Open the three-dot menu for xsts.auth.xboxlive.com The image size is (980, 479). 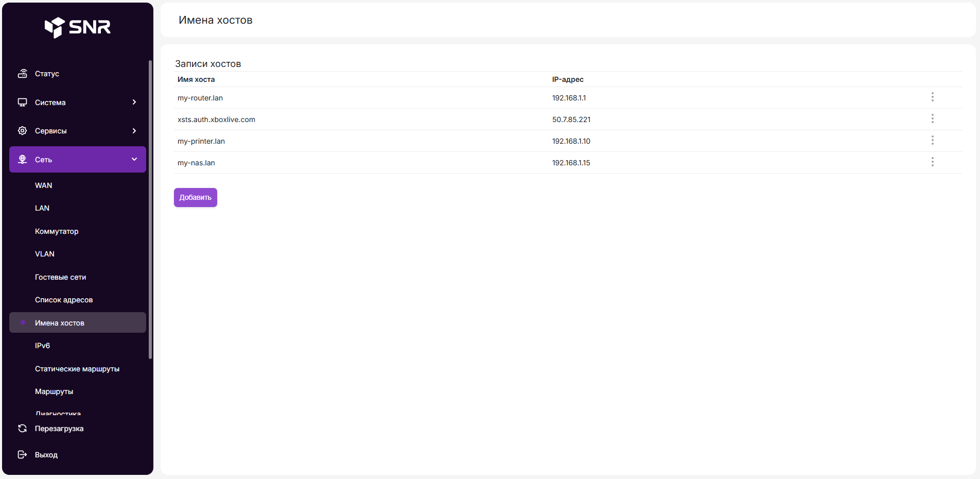(932, 119)
